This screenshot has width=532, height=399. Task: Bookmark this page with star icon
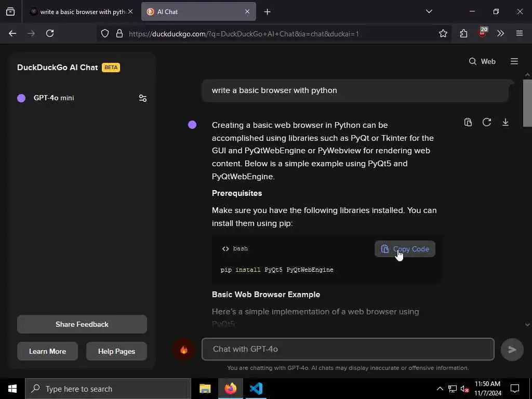tap(443, 33)
